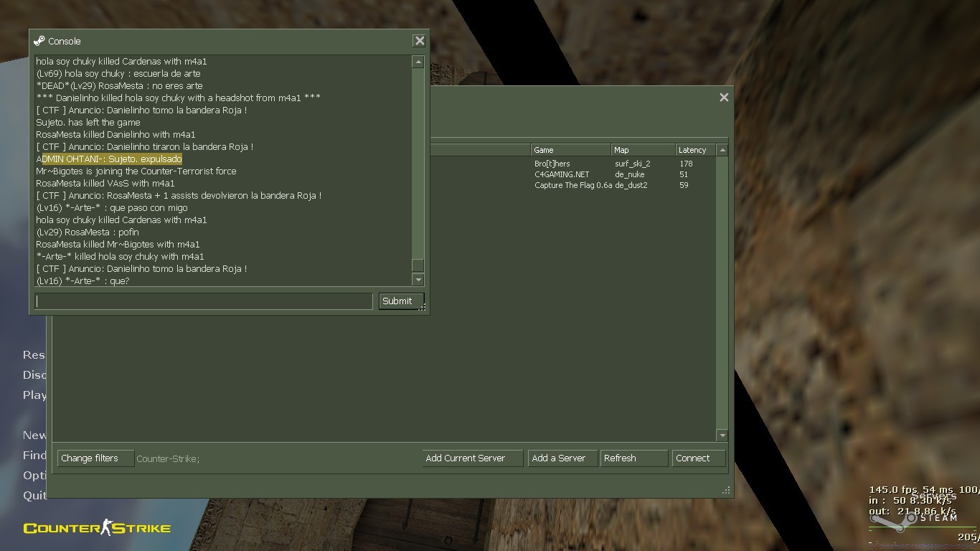
Task: Click '*-Arte-* killed hola soy chuky' line
Action: 120,257
